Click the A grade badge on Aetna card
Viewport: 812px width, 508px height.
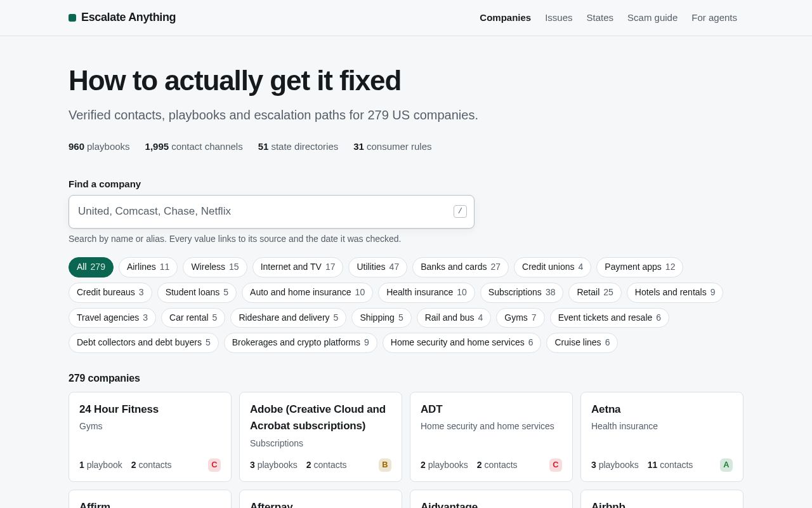coord(726,465)
